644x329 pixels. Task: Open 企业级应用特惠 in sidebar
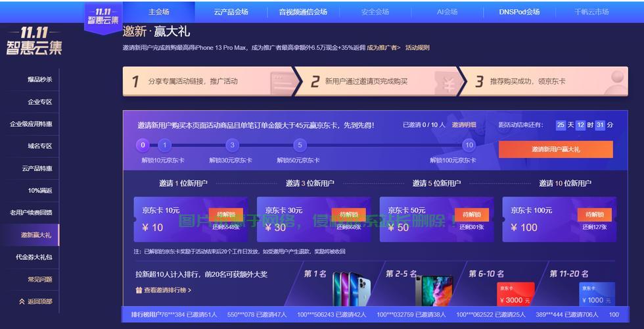pyautogui.click(x=32, y=124)
